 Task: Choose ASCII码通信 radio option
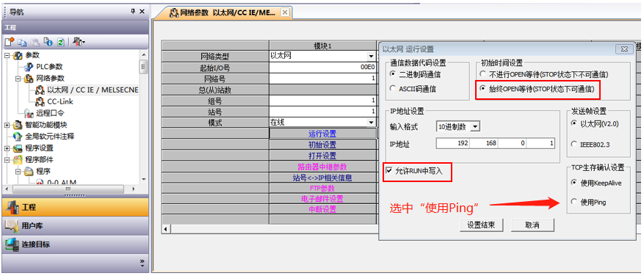point(392,88)
